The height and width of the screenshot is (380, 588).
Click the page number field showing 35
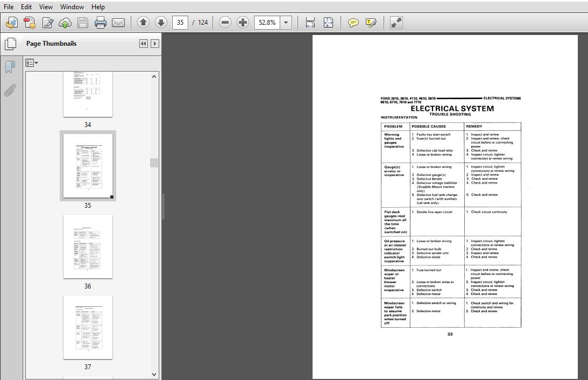180,23
